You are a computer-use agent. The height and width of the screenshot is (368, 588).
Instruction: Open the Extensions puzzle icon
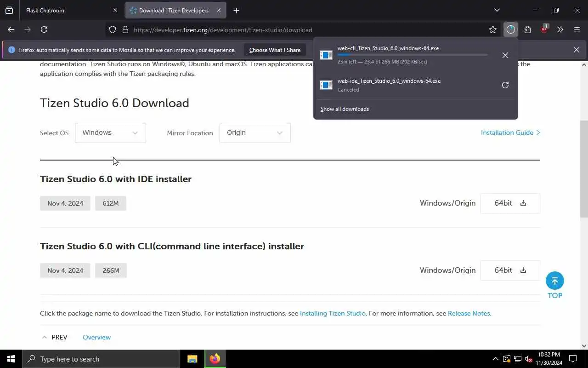(x=527, y=30)
